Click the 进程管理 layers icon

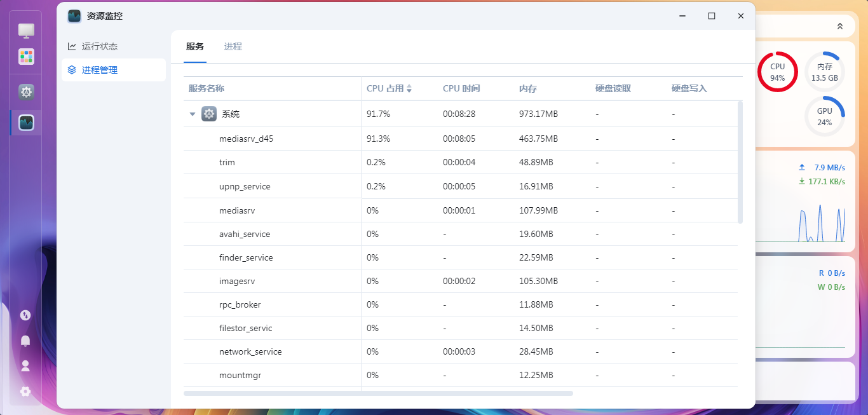click(72, 70)
